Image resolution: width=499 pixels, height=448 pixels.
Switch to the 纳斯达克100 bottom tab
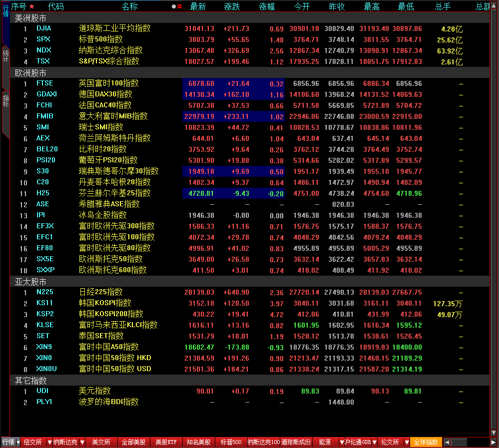(x=264, y=442)
